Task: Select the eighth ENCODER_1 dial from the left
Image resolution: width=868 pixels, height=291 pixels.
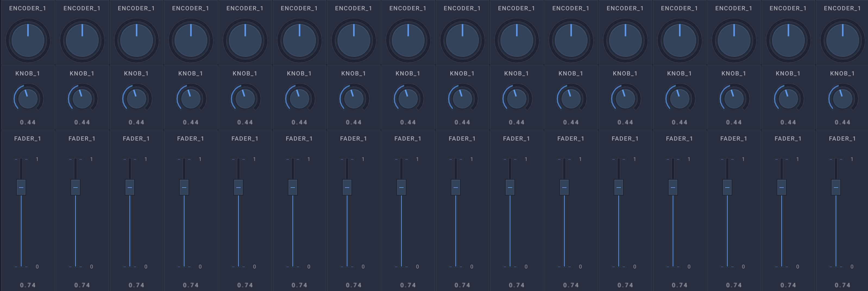Action: click(x=408, y=40)
